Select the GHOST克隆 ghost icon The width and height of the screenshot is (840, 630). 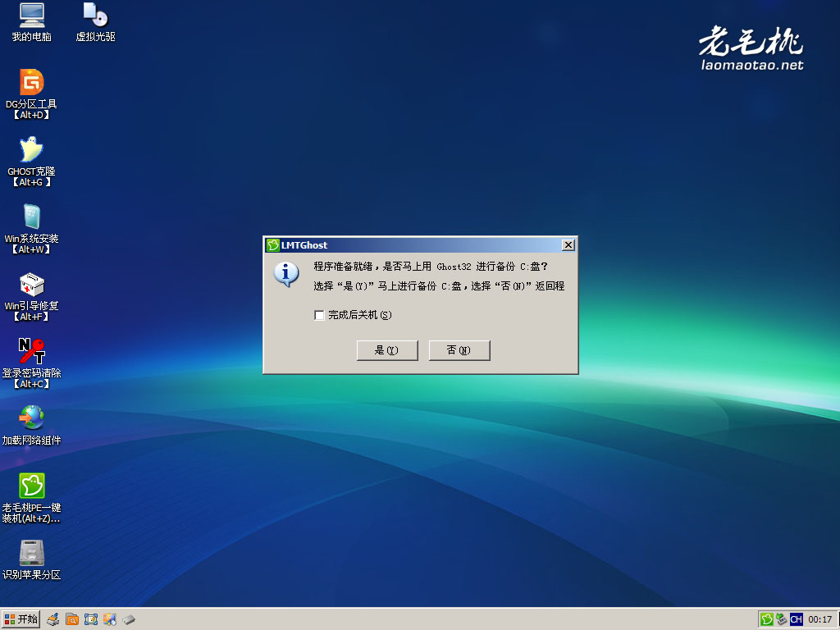coord(32,149)
